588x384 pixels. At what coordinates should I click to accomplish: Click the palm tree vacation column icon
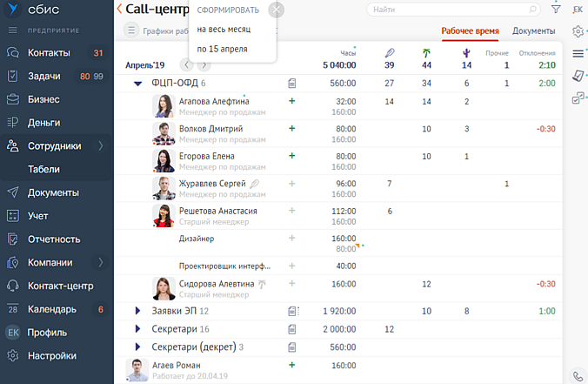pos(426,54)
